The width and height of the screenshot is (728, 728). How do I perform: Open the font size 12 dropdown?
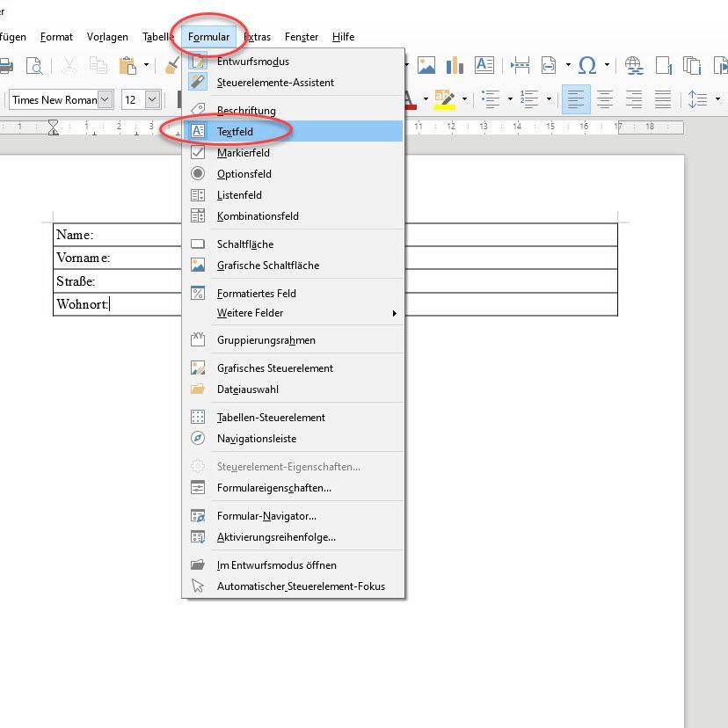point(152,98)
